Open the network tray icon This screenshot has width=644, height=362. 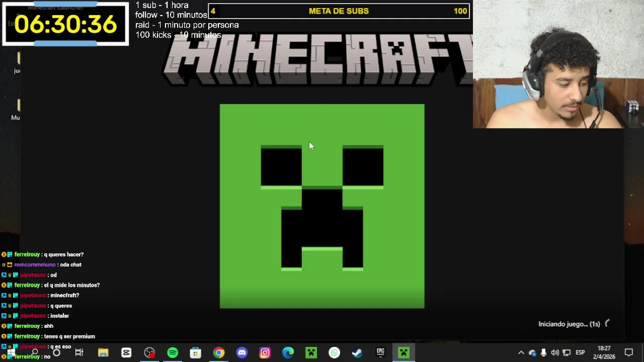click(x=567, y=352)
